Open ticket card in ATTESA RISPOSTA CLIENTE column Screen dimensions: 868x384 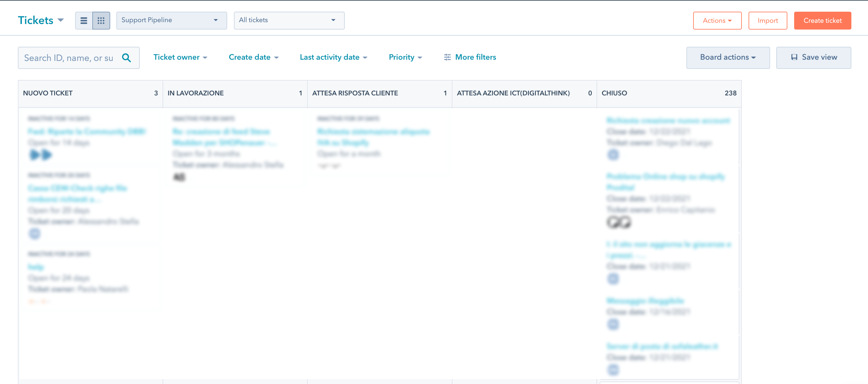click(380, 142)
